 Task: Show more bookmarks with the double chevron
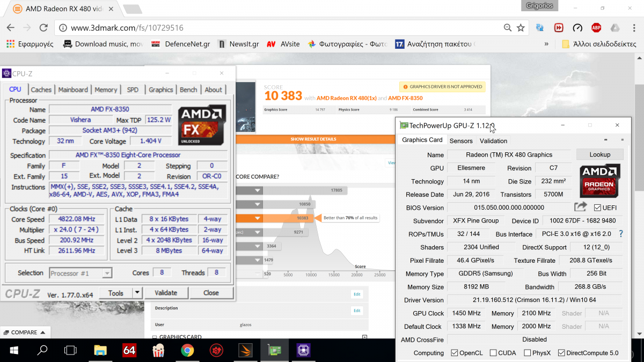pos(546,44)
